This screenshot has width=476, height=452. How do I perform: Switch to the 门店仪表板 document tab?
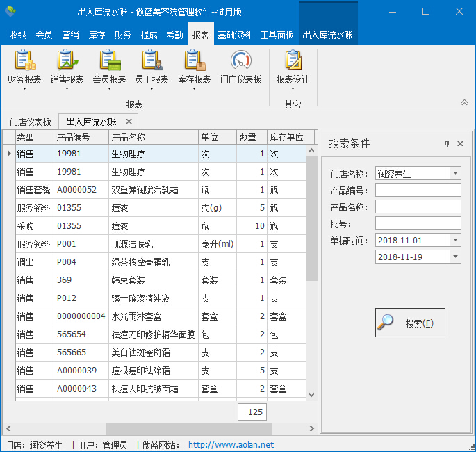click(31, 121)
